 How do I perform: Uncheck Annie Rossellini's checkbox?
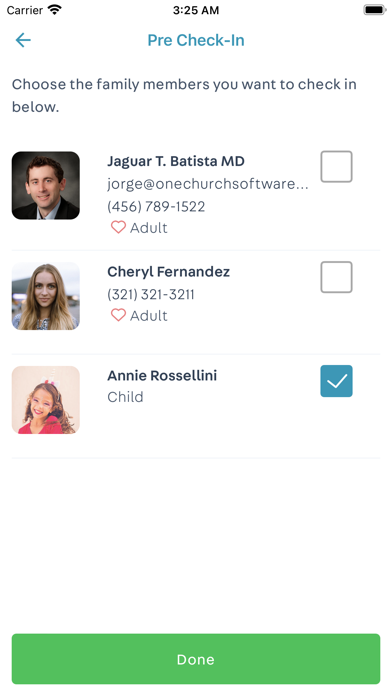pos(337,381)
